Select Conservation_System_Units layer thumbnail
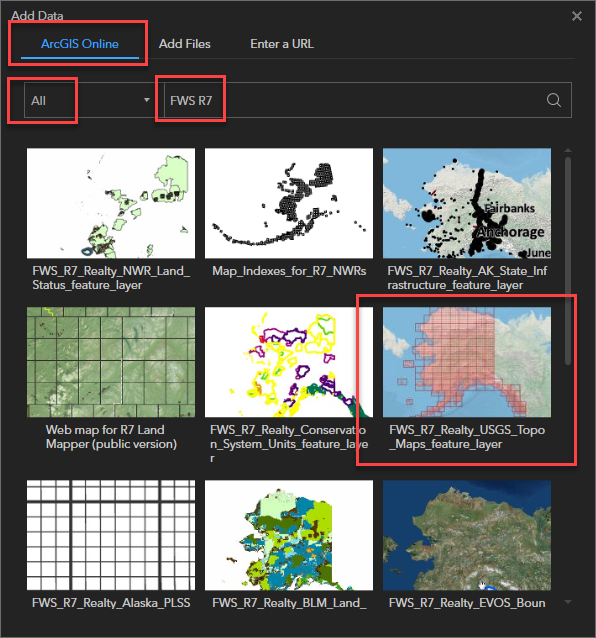The height and width of the screenshot is (638, 596). [x=289, y=362]
